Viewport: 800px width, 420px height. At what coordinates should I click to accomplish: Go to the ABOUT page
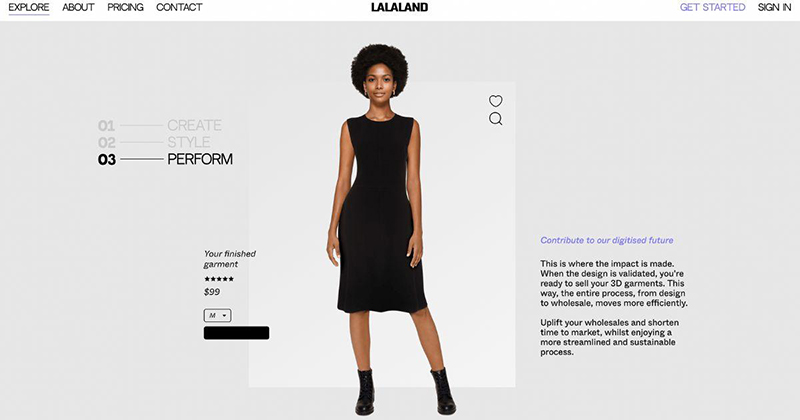pos(78,7)
